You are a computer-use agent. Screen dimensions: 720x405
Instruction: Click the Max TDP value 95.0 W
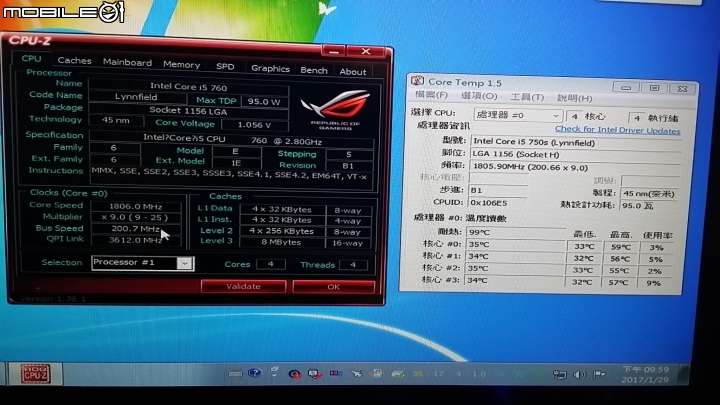pos(264,101)
